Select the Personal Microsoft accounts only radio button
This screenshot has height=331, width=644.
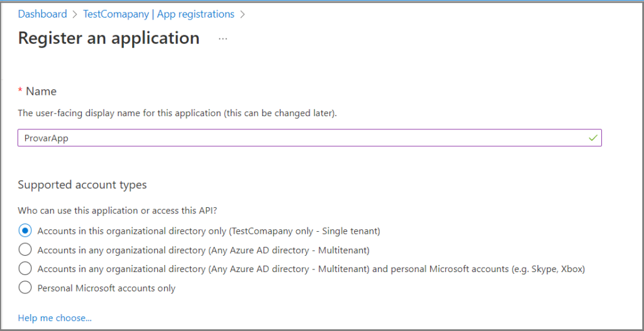point(25,288)
